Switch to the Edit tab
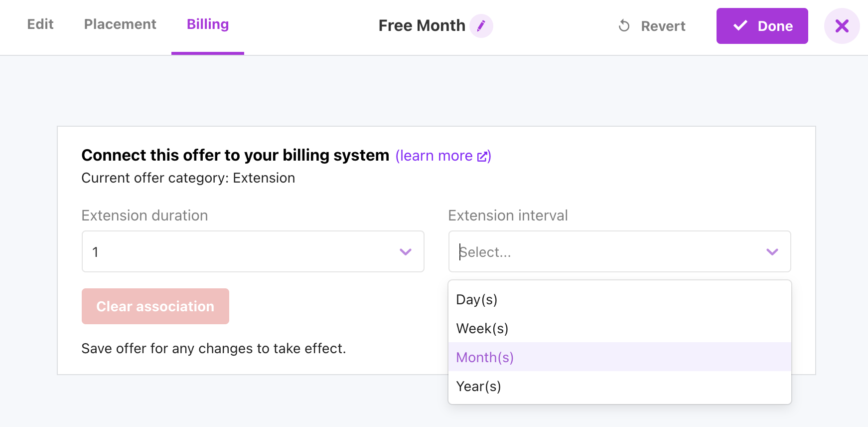 point(40,24)
